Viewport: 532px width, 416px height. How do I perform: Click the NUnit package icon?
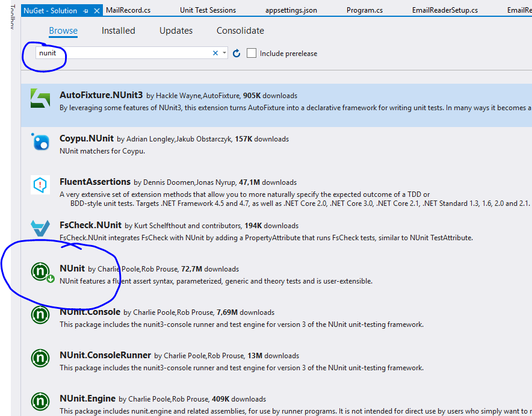[40, 272]
